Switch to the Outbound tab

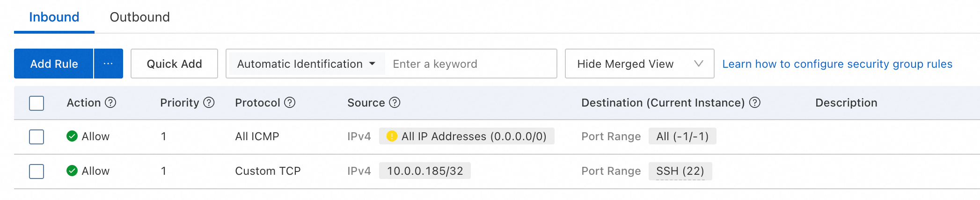coord(139,17)
